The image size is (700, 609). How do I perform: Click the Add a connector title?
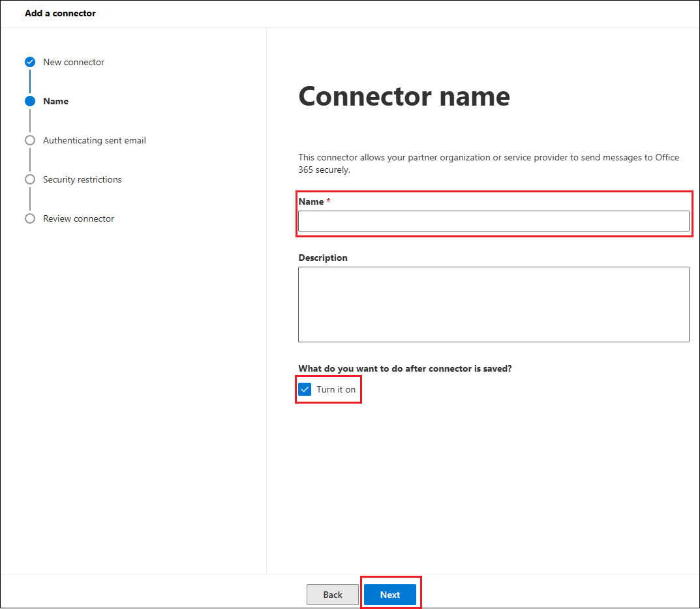click(60, 14)
